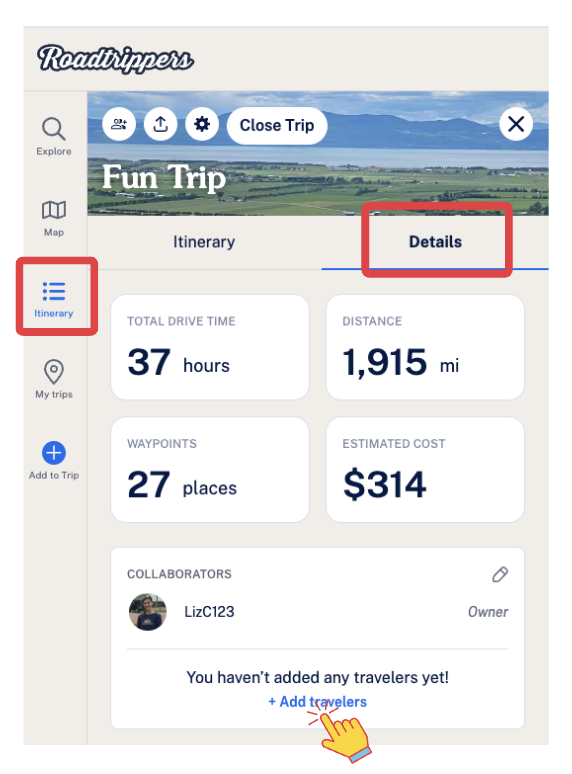The image size is (572, 774).
Task: Click the Add to Trip plus icon
Action: (54, 453)
